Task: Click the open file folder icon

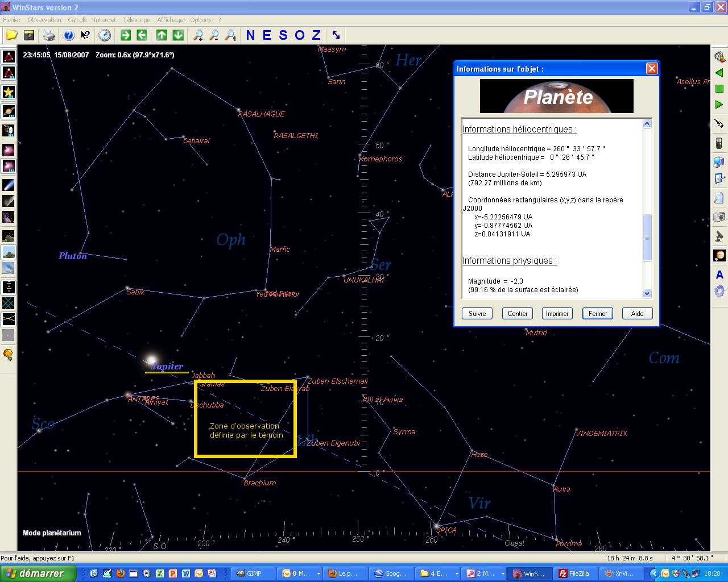Action: tap(11, 35)
